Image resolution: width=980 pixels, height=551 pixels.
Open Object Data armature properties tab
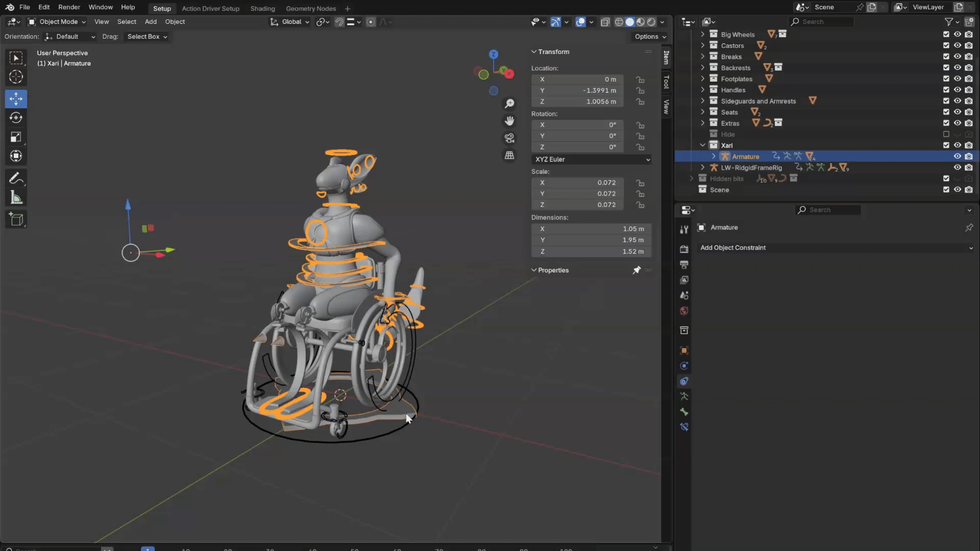point(684,396)
